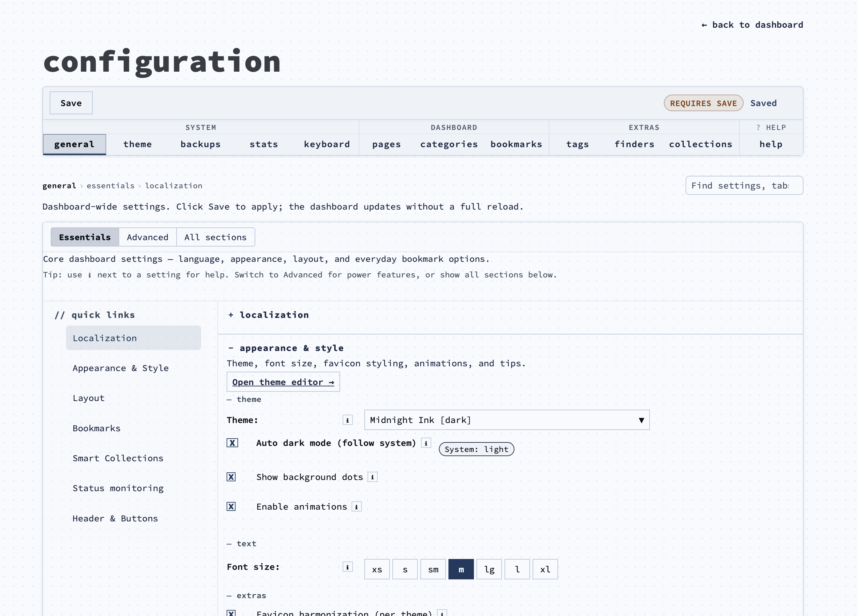Click back to dashboard link

click(x=752, y=25)
